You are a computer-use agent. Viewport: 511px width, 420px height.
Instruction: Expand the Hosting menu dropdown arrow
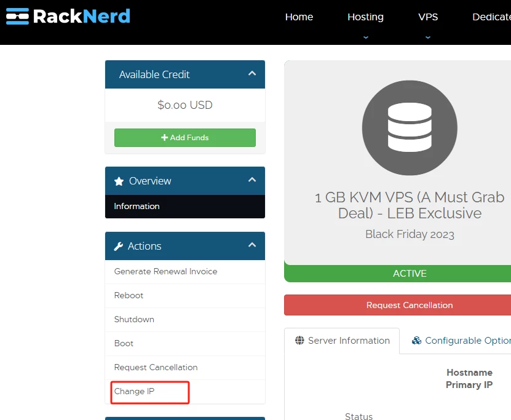coord(366,38)
